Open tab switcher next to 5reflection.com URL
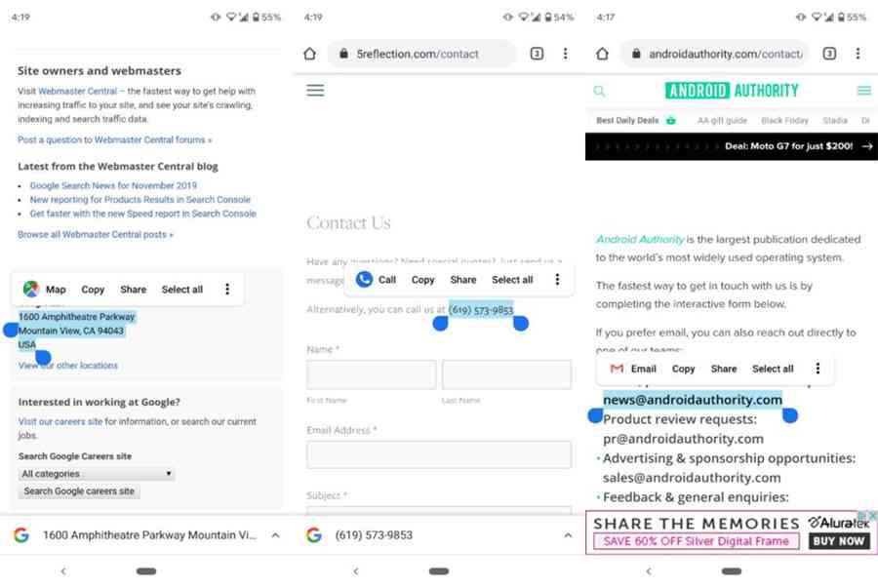Image resolution: width=878 pixels, height=588 pixels. [537, 54]
